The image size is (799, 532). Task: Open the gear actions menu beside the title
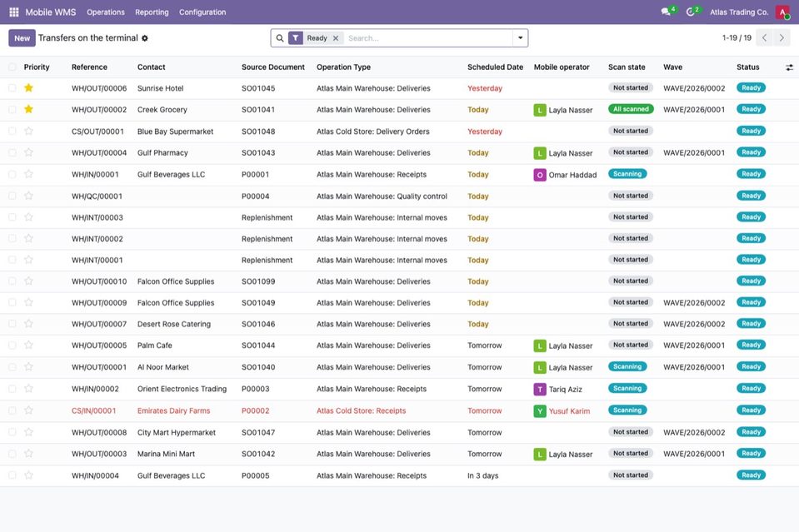coord(145,38)
